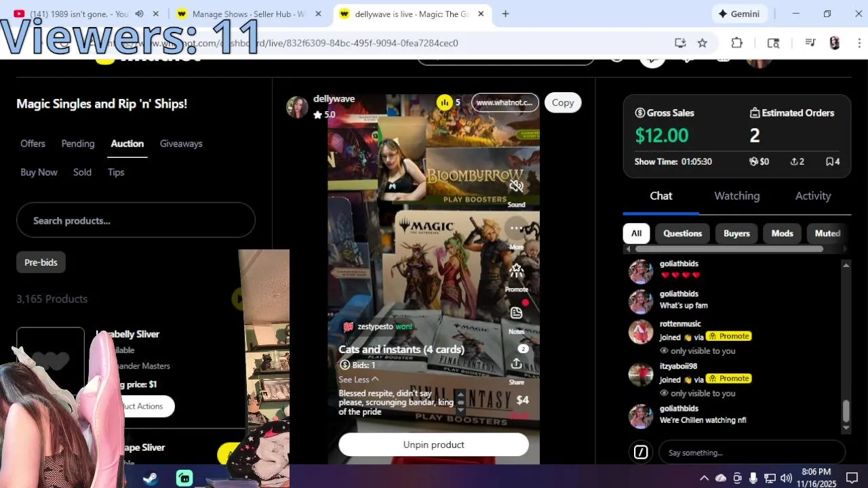Open a new browser tab
This screenshot has width=868, height=488.
click(x=505, y=14)
